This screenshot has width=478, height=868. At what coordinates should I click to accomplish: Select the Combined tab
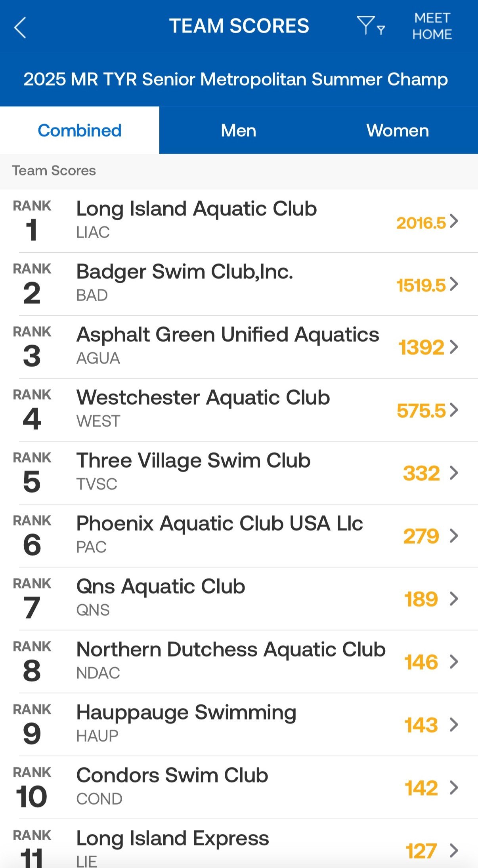[x=80, y=130]
